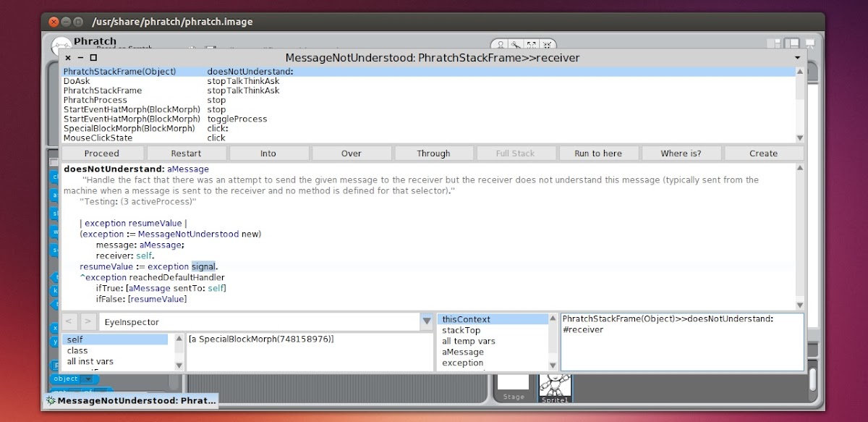Click the context value pane showing #receiver

point(682,342)
